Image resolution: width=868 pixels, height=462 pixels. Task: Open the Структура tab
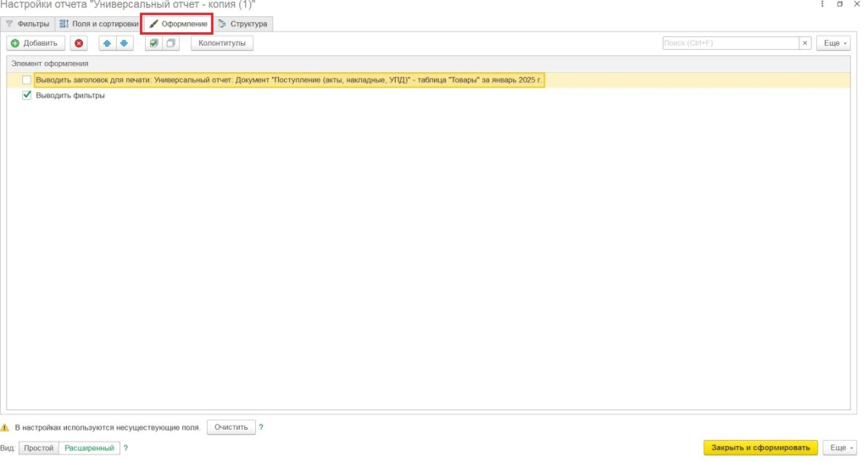coord(243,24)
